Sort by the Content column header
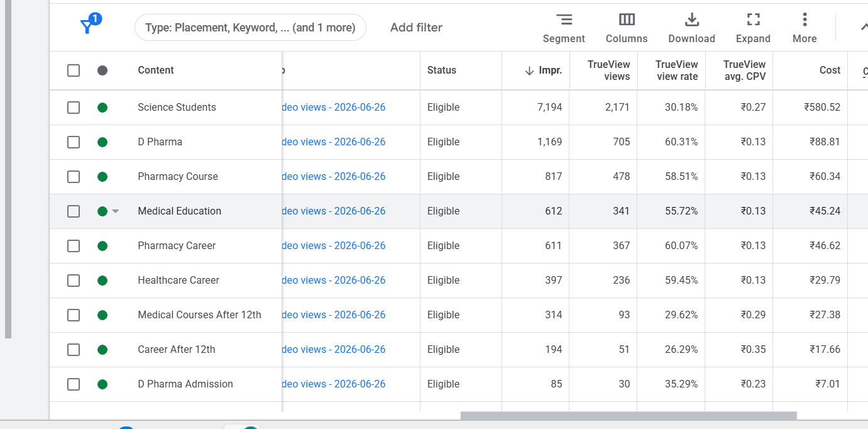868x429 pixels. pyautogui.click(x=156, y=70)
